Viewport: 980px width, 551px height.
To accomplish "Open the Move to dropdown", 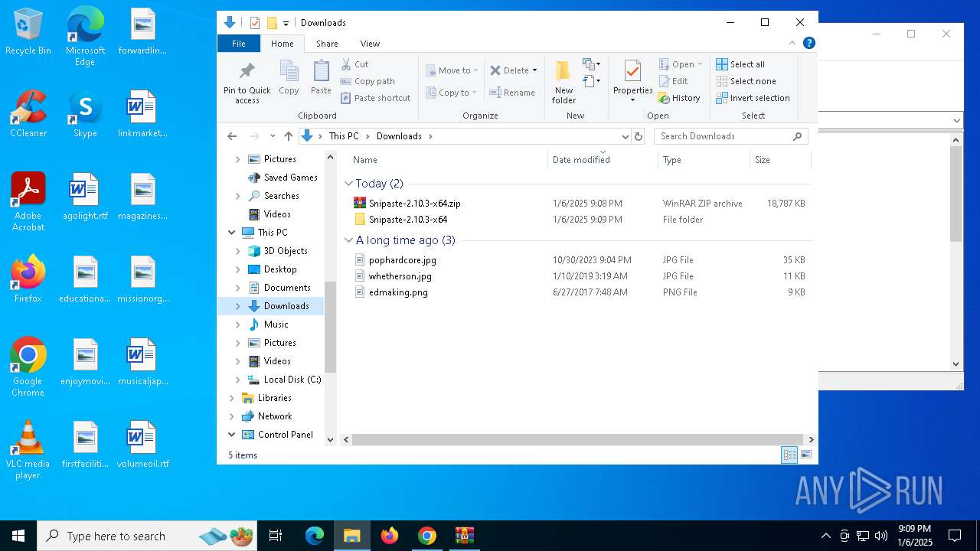I will (452, 70).
